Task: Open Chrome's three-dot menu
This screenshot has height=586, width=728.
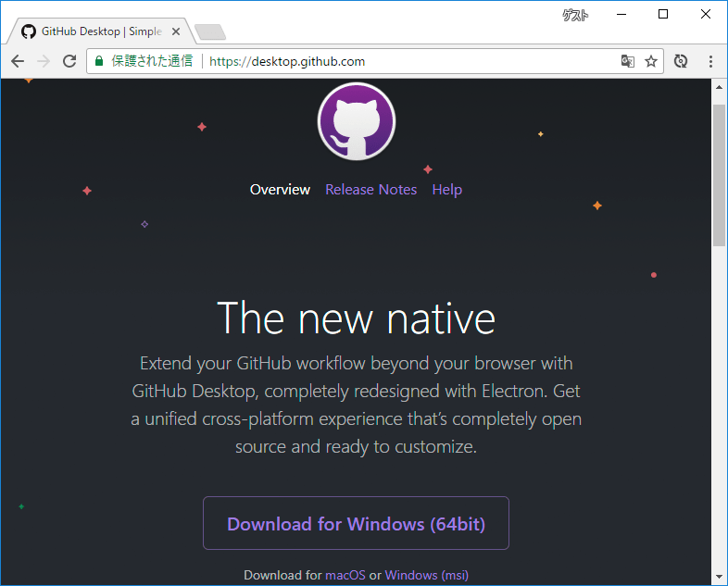Action: 710,61
